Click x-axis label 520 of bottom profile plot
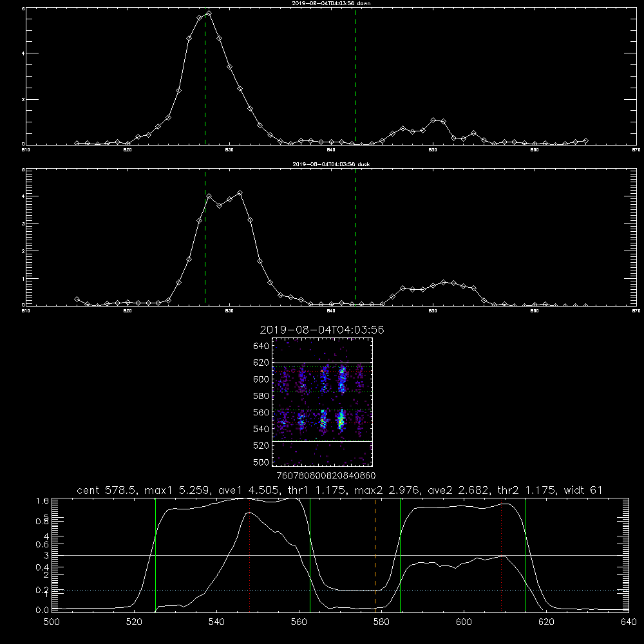 point(134,622)
